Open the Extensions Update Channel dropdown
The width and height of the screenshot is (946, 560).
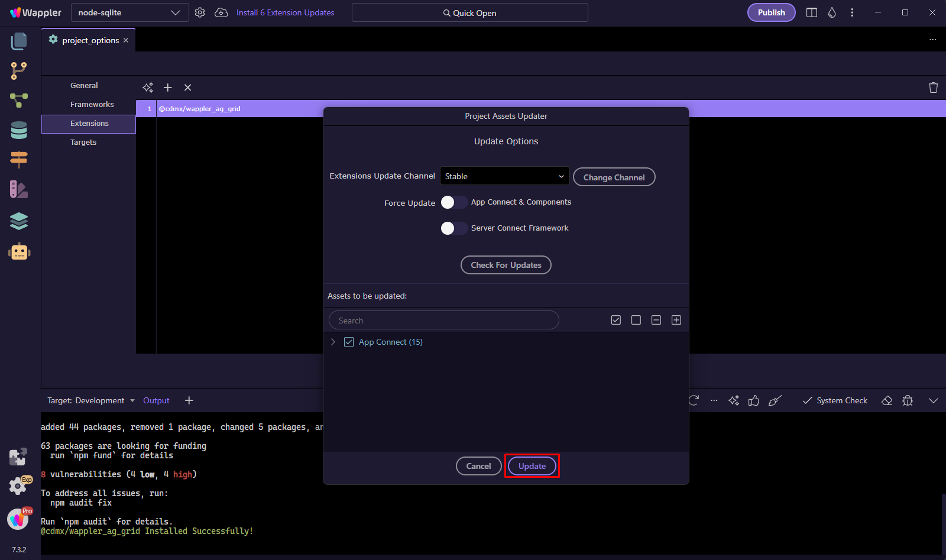tap(504, 176)
